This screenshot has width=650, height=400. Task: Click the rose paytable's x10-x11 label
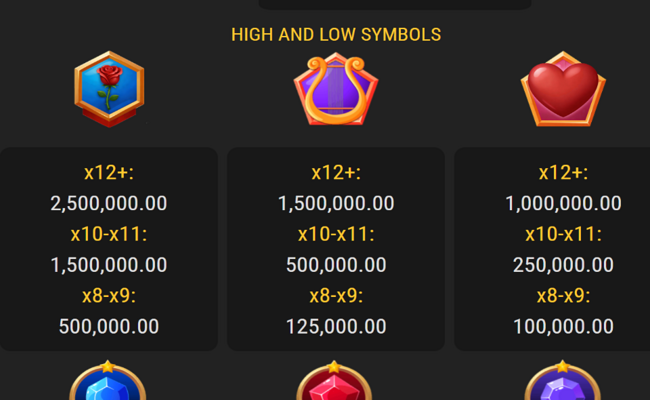(x=109, y=234)
